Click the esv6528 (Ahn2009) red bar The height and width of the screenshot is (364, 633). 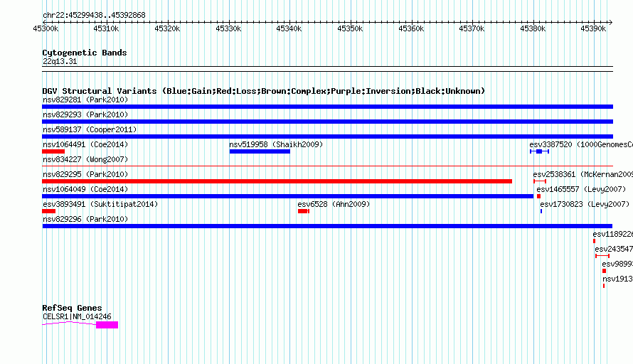[304, 211]
